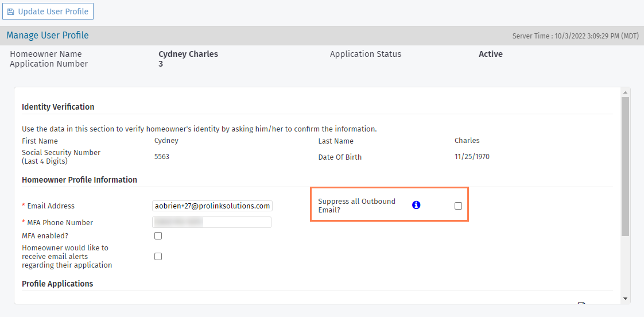Click the Server Time timestamp
The image size is (644, 317).
point(575,36)
